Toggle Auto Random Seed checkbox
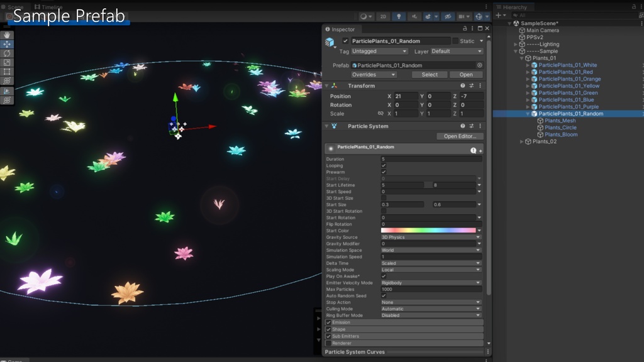Screen dimensions: 644x362 tap(384, 296)
